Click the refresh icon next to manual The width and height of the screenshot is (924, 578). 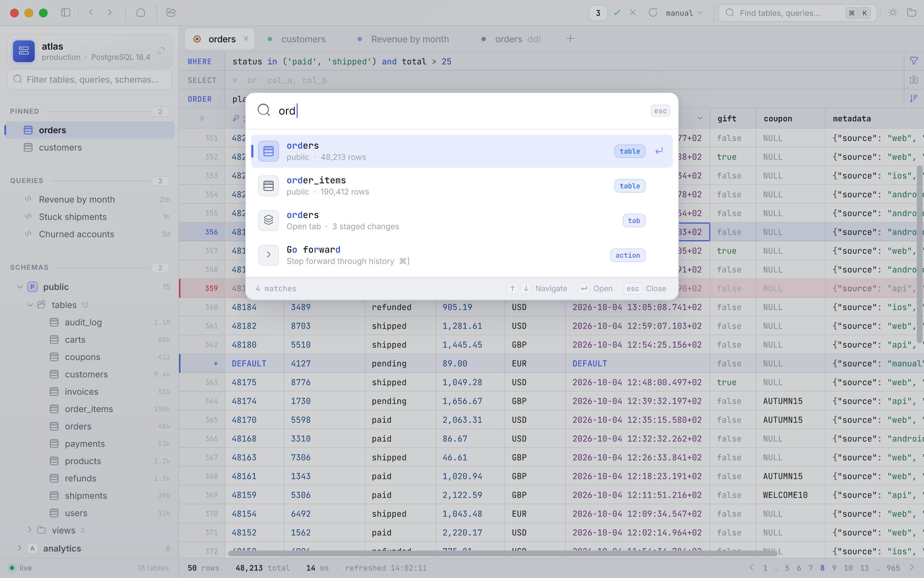point(653,13)
